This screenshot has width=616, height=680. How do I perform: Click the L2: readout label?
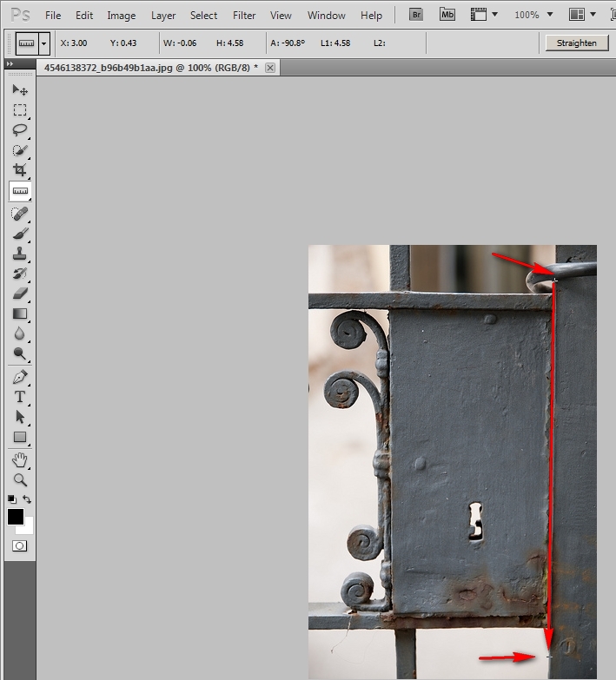click(380, 43)
